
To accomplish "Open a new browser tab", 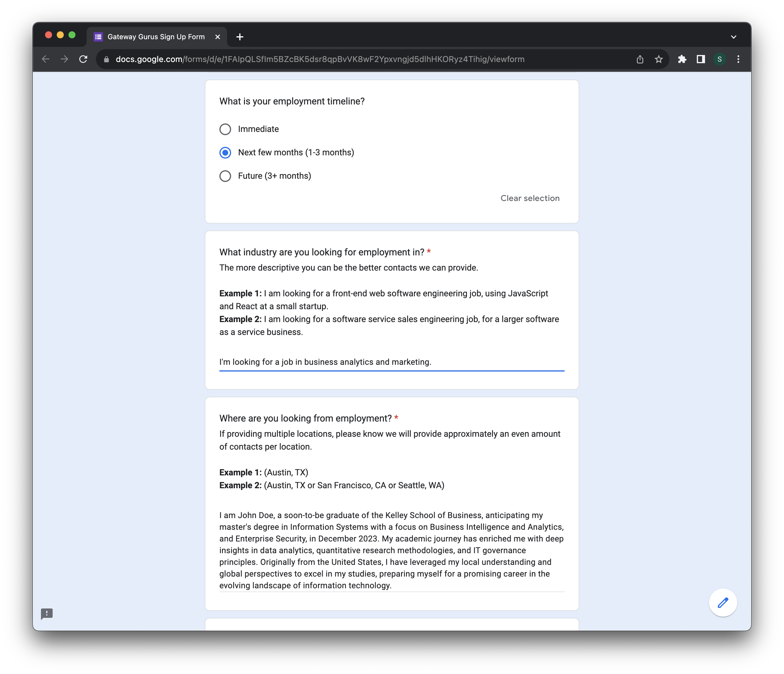I will [240, 37].
